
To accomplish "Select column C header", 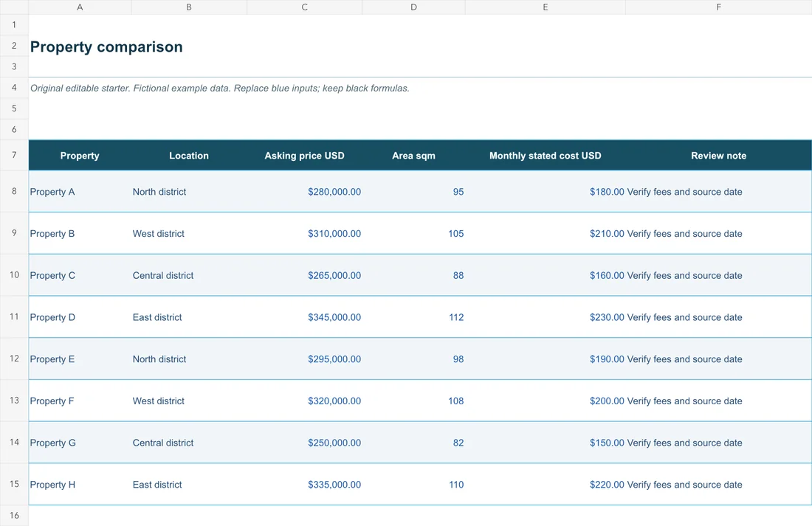I will click(x=304, y=7).
